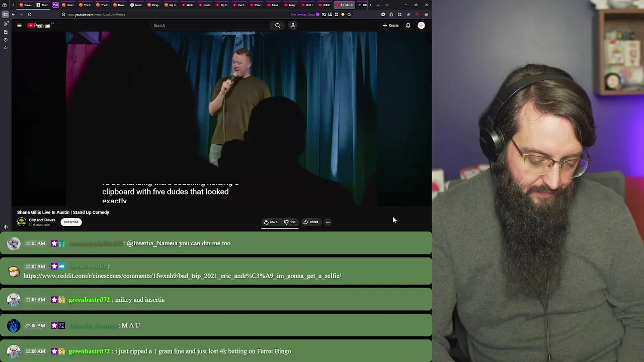This screenshot has width=644, height=362.
Task: Bookmark this page with the star
Action: (x=349, y=15)
